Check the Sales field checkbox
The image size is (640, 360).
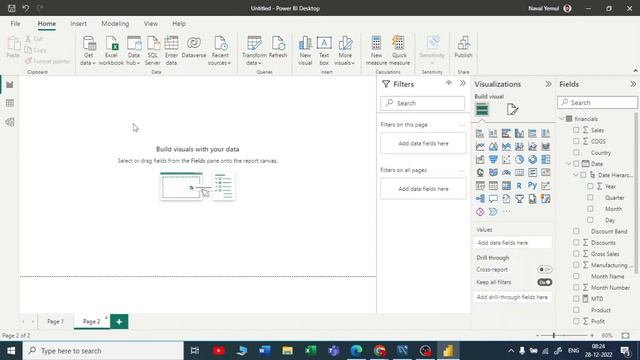tap(576, 130)
